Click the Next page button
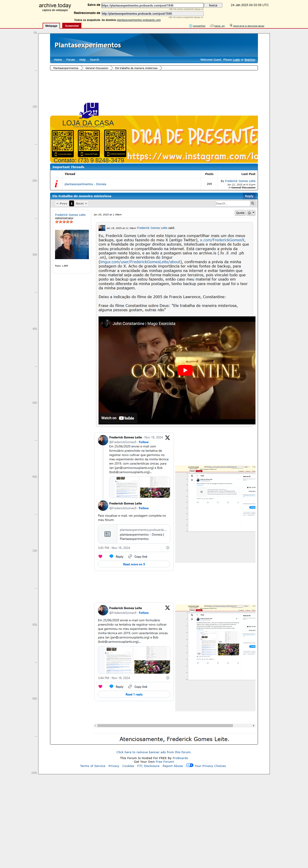308x868 pixels. [82, 203]
